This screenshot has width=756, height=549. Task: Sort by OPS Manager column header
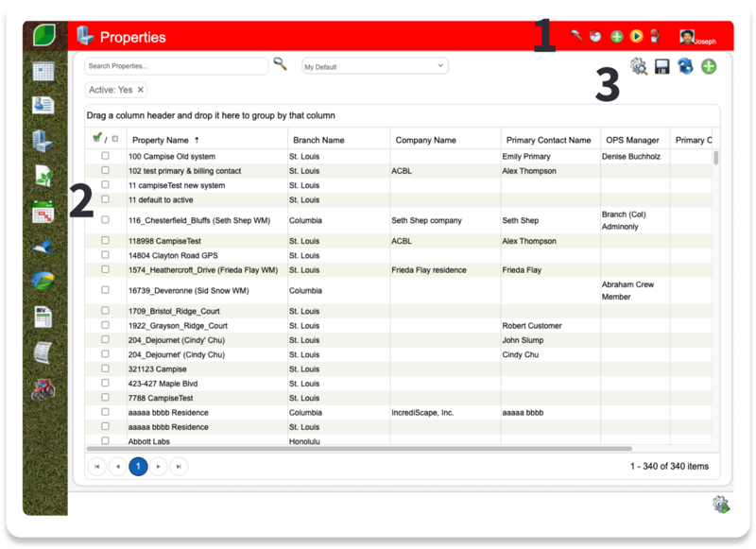(x=632, y=140)
